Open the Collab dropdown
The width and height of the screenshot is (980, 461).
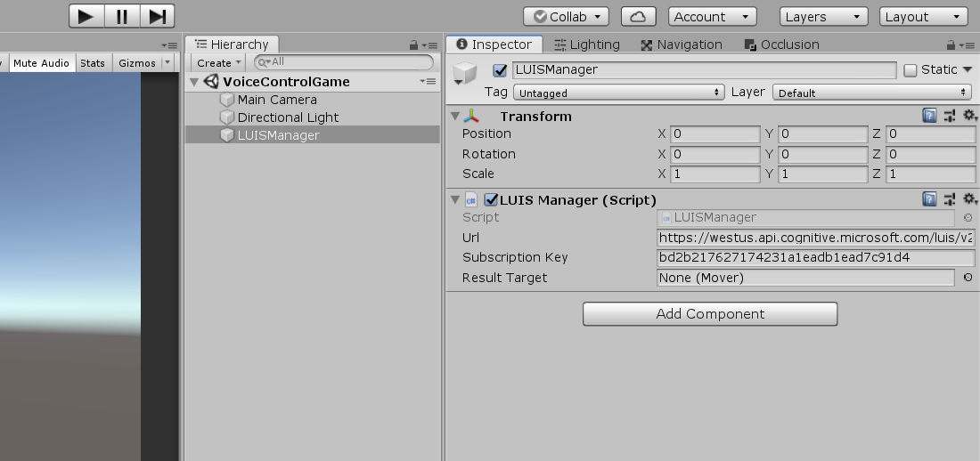coord(566,16)
